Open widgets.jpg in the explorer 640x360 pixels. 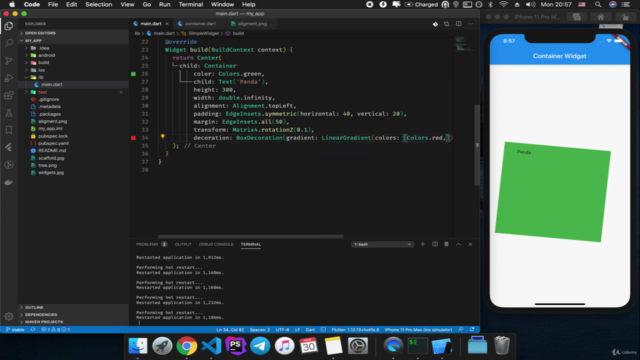tap(51, 173)
